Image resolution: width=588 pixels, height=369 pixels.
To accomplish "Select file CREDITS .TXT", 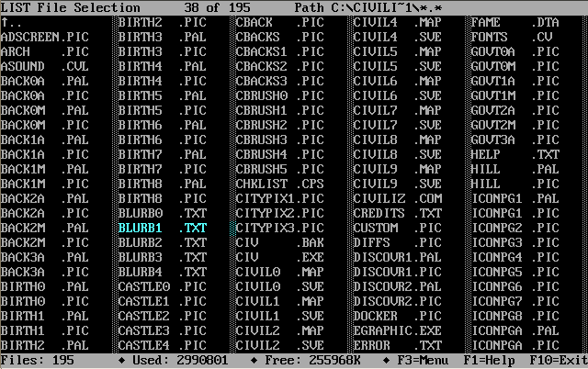I will pos(398,213).
